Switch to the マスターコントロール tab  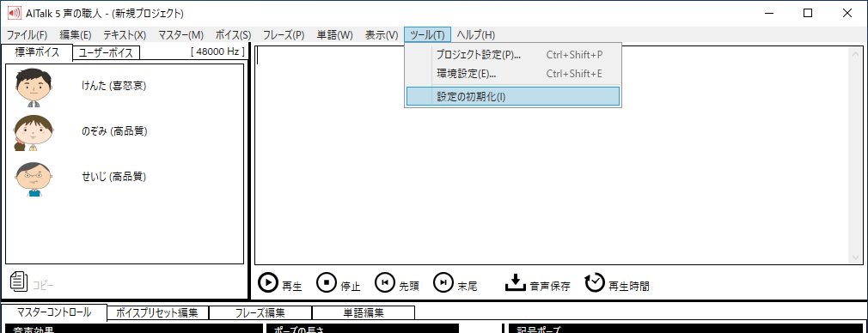[54, 312]
